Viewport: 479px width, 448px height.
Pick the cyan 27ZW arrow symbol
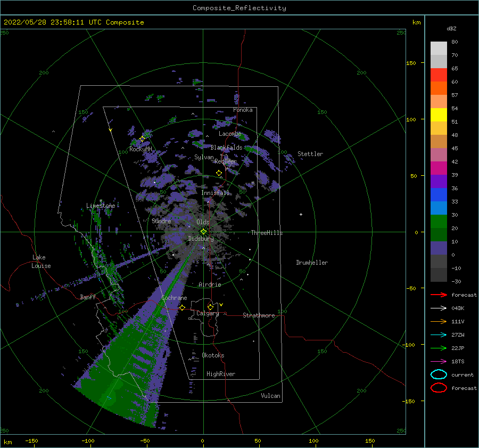(439, 335)
